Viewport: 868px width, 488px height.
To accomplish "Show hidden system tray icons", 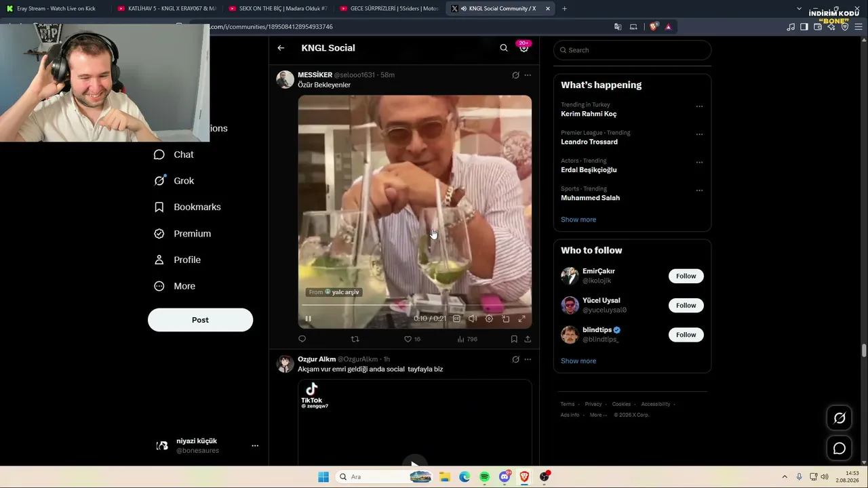I will (785, 477).
